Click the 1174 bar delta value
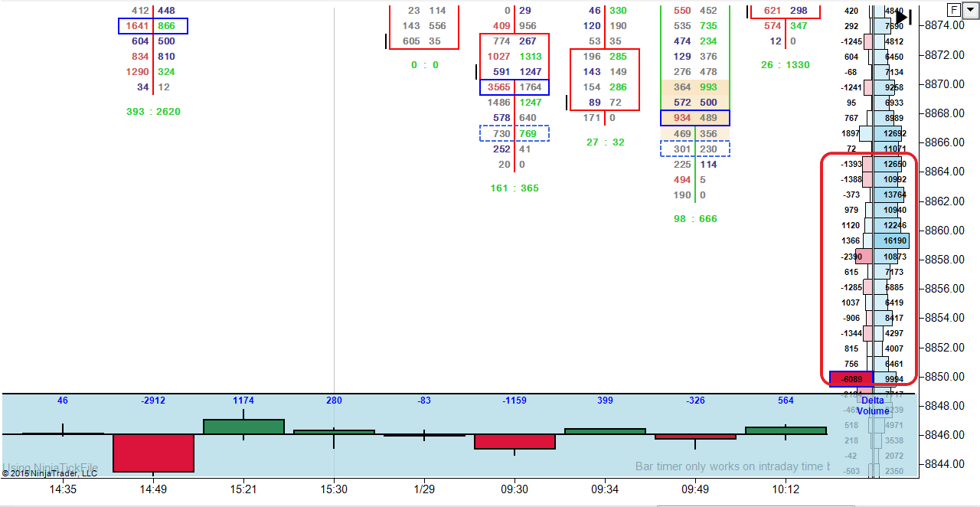Image resolution: width=980 pixels, height=507 pixels. pos(243,401)
